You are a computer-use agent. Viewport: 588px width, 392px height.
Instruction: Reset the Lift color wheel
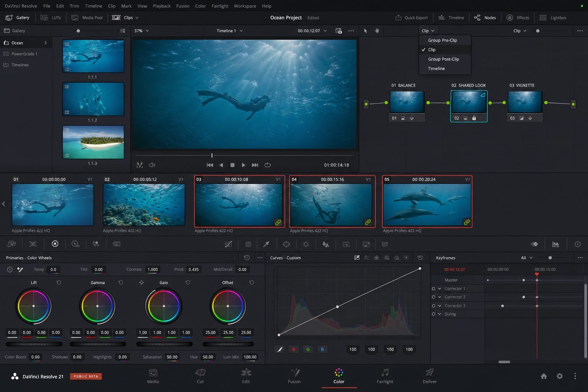tap(59, 282)
